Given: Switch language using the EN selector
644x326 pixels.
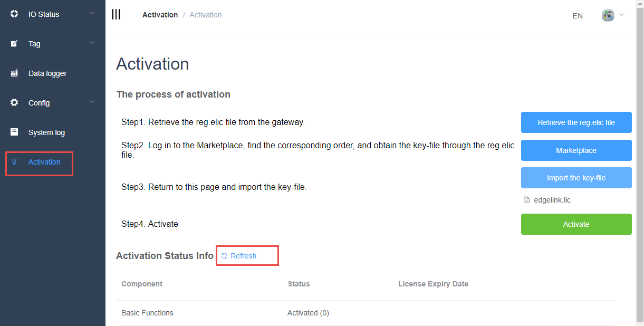Looking at the screenshot, I should (x=578, y=16).
